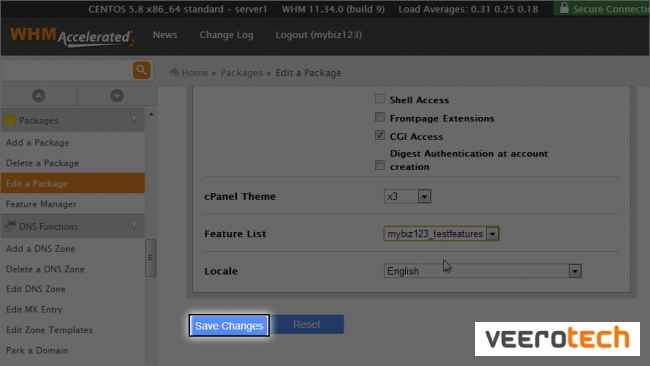Open Feature Manager from sidebar
Viewport: 650px width, 366px height.
tap(41, 204)
